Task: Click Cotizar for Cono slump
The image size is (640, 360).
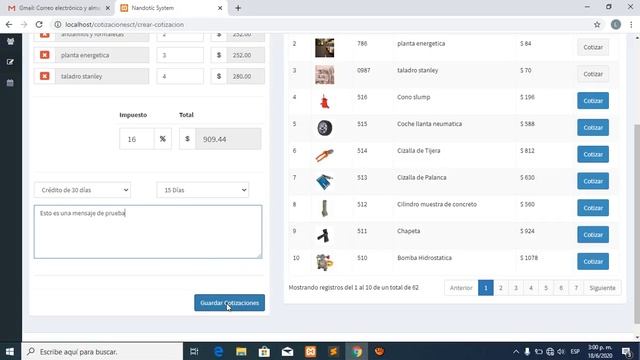Action: 593,101
